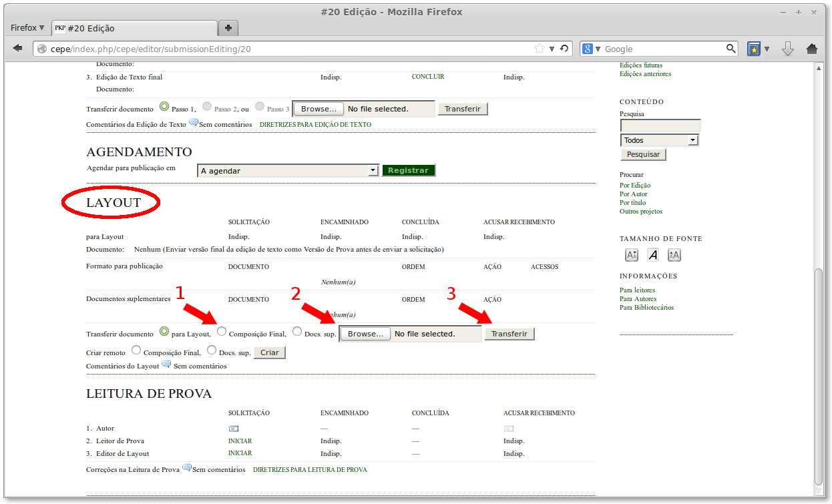This screenshot has height=504, width=832.
Task: Click Transferir button in Layout section
Action: (509, 334)
